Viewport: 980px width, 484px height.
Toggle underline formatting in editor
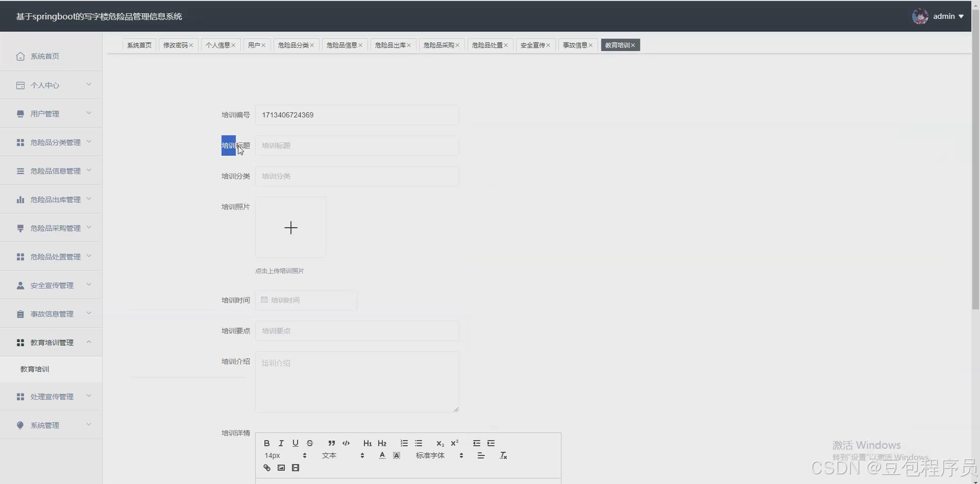pyautogui.click(x=295, y=443)
